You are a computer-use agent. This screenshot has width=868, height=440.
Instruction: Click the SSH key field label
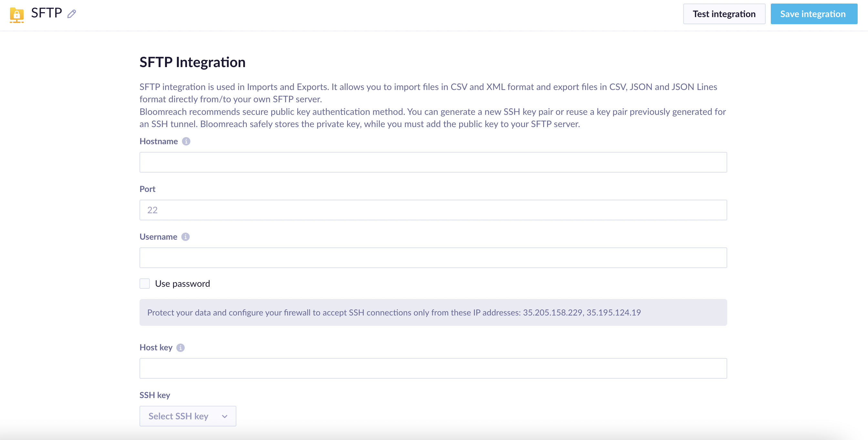pyautogui.click(x=155, y=395)
